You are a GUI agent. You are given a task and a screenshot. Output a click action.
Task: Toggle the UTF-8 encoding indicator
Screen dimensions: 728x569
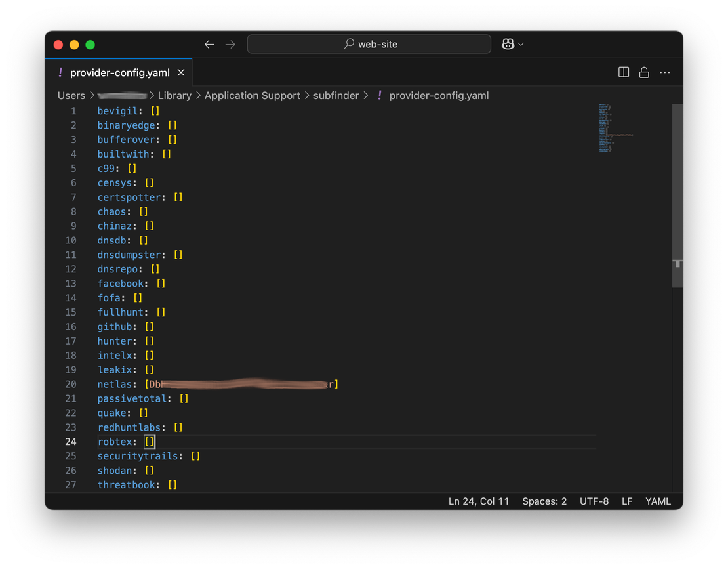click(594, 501)
